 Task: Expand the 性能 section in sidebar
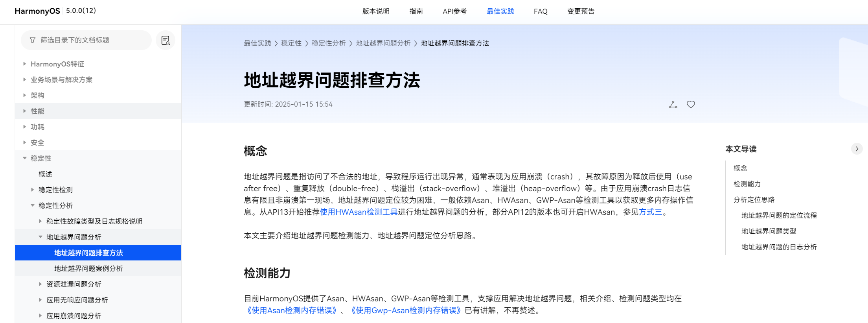24,111
